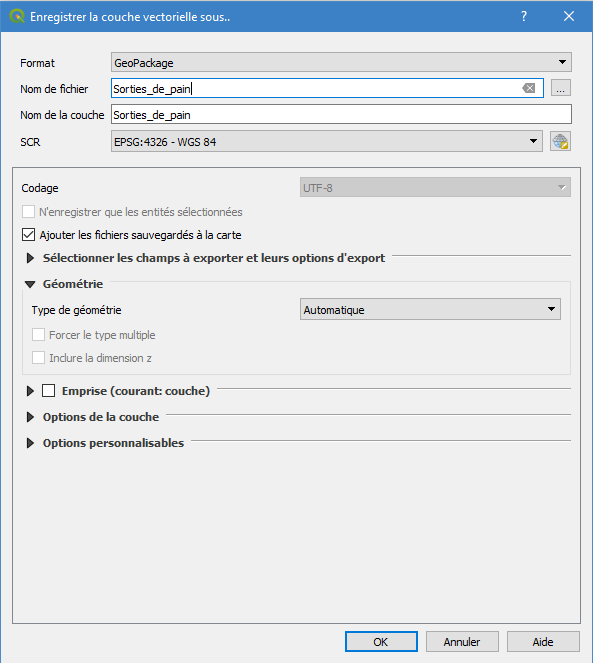This screenshot has width=593, height=663.
Task: Collapse the Géométrie section
Action: pyautogui.click(x=30, y=284)
